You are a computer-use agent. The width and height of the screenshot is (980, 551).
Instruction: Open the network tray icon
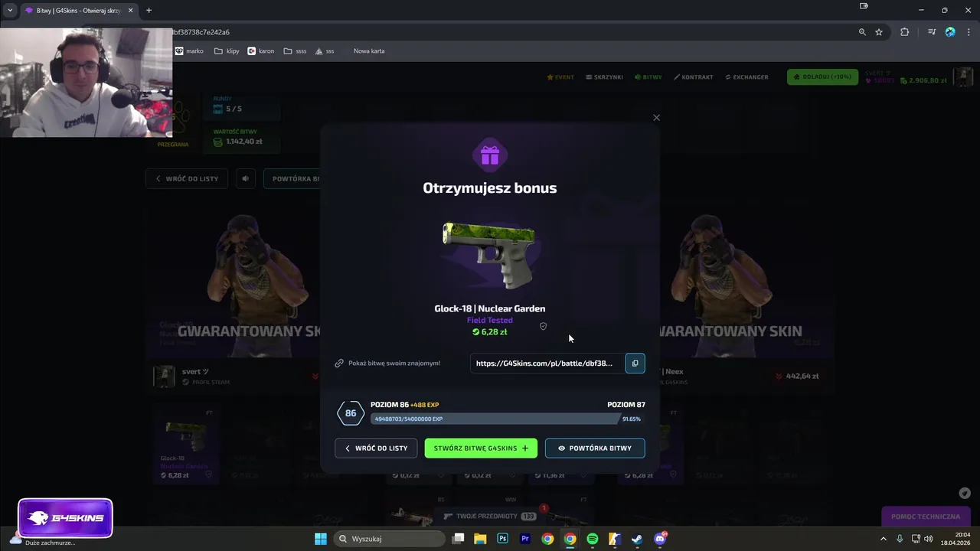[916, 539]
